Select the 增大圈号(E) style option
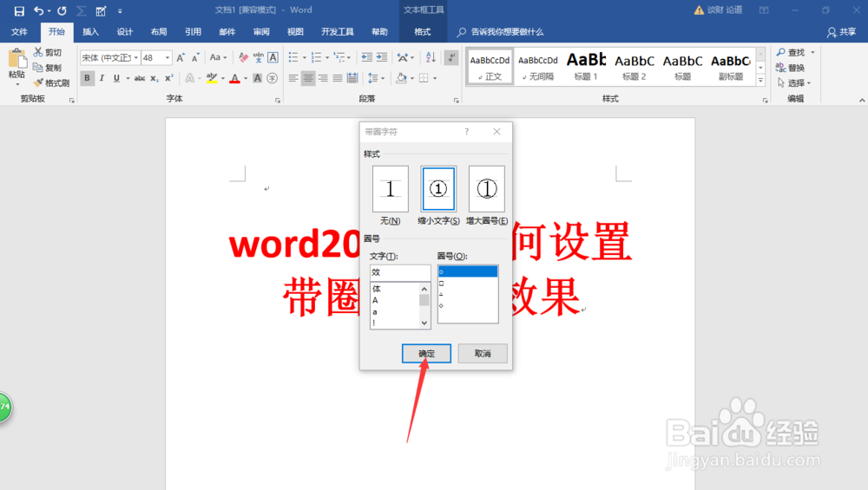This screenshot has height=490, width=868. click(487, 189)
